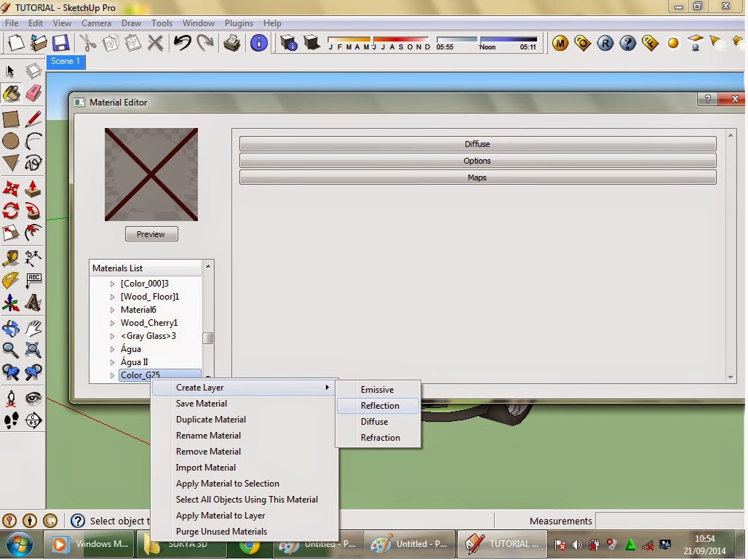Select Duplicate Material
Viewport: 748px width, 560px height.
(x=244, y=420)
